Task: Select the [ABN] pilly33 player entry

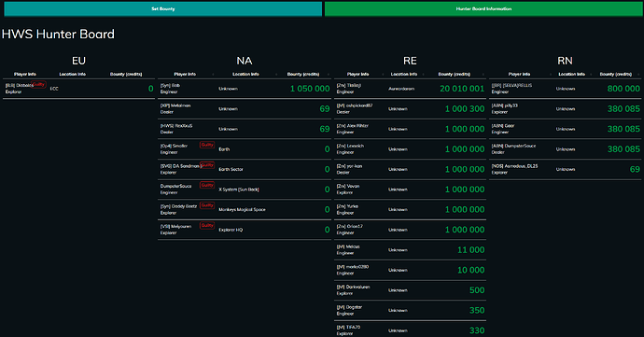Action: 505,108
